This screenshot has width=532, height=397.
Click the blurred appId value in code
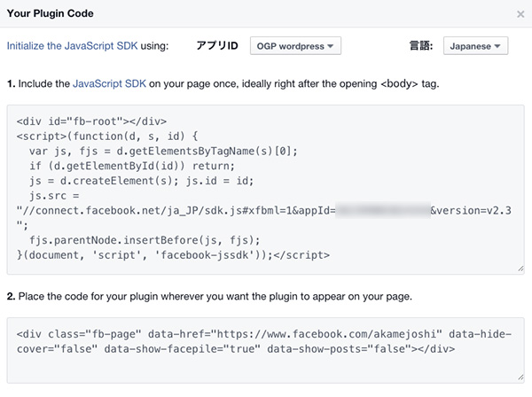click(383, 211)
